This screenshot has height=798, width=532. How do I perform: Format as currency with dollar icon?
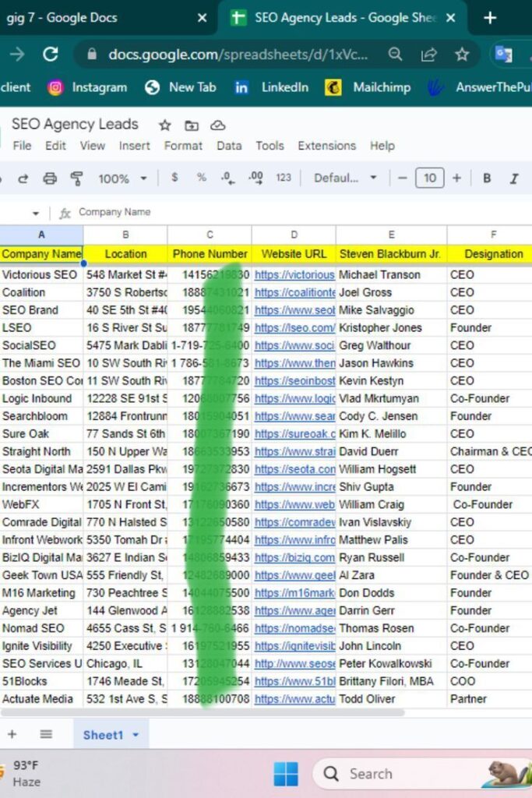pyautogui.click(x=174, y=178)
